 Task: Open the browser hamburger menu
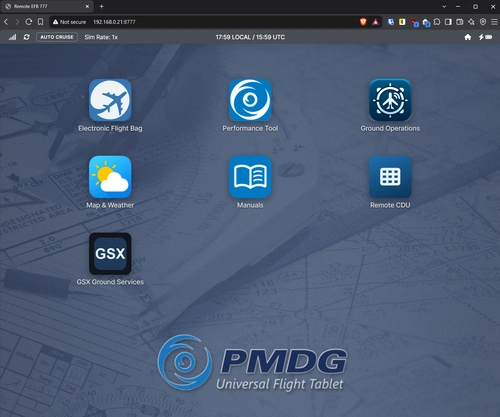494,22
